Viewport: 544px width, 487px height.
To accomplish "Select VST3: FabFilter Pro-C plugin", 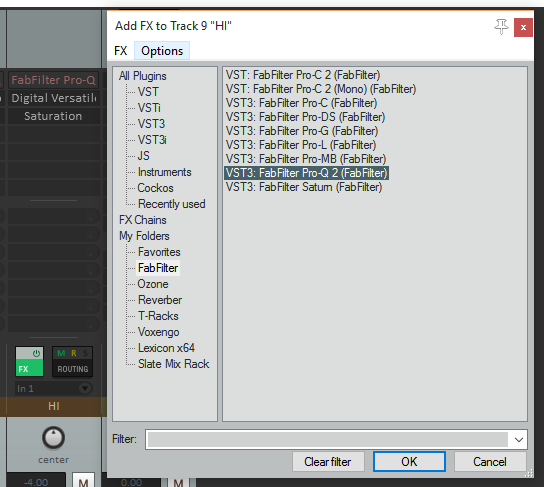I will (301, 103).
